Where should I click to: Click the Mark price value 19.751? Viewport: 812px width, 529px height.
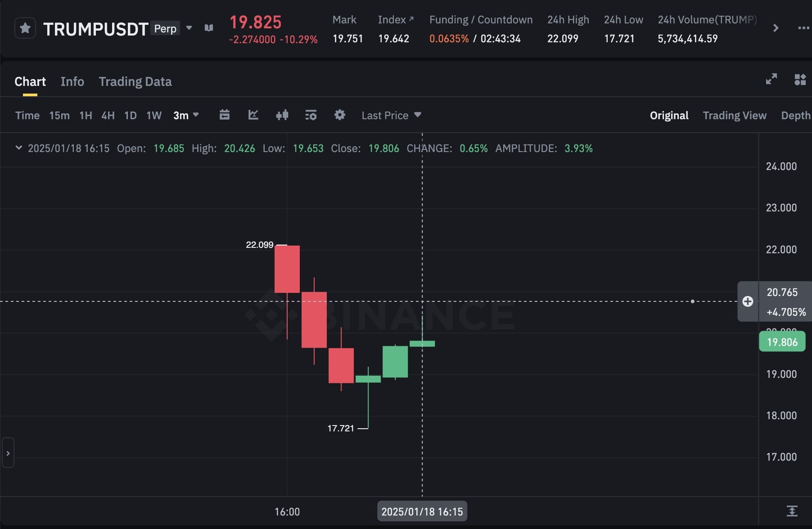click(x=347, y=39)
